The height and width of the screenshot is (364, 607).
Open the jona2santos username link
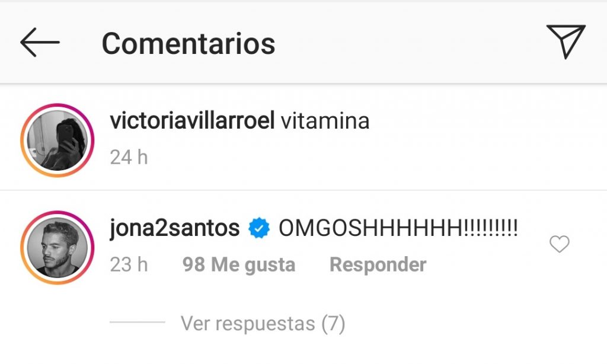pos(175,228)
